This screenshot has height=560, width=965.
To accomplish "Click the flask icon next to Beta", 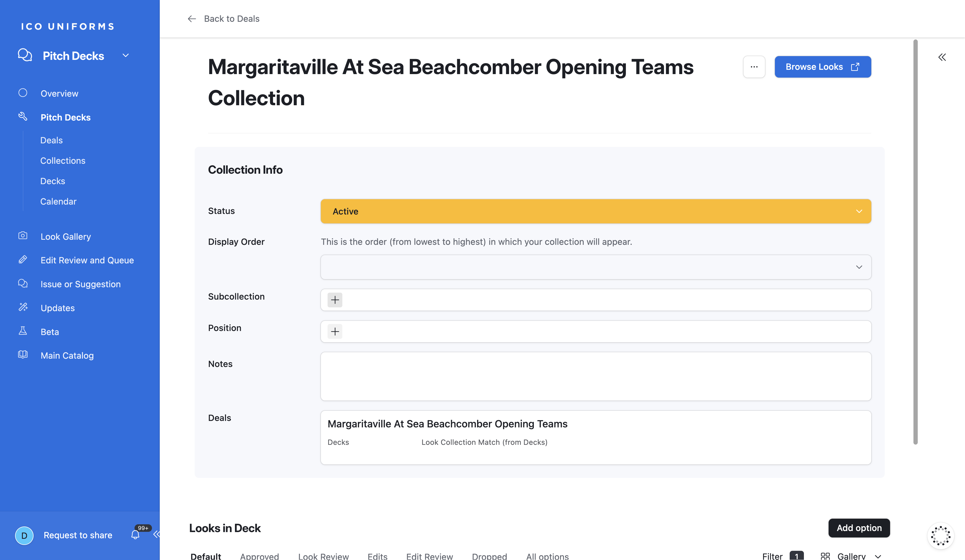I will (x=23, y=331).
